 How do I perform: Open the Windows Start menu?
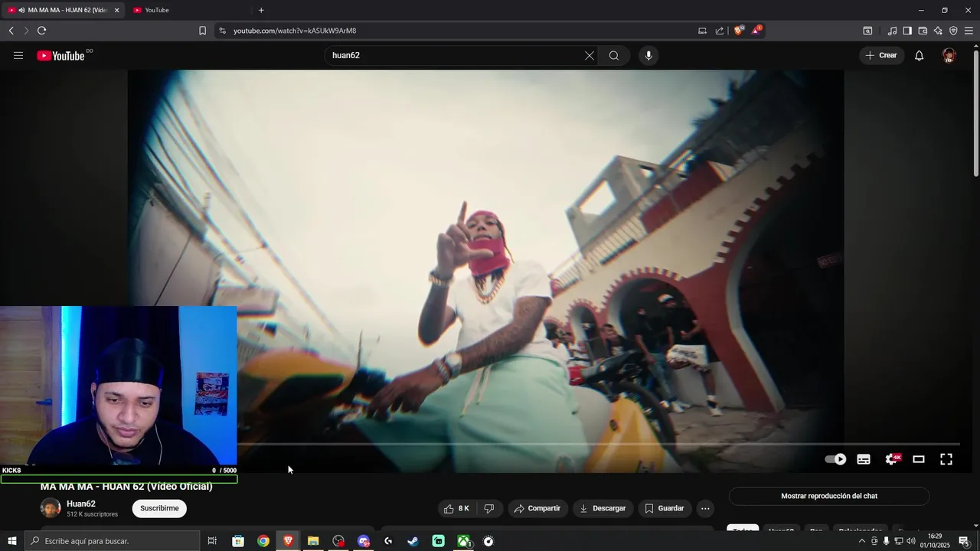[x=11, y=541]
